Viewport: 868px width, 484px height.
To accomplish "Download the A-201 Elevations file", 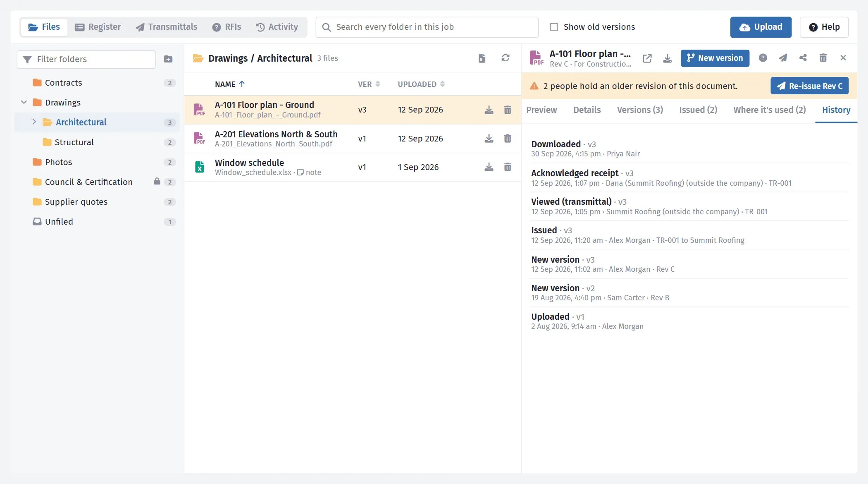I will (489, 139).
